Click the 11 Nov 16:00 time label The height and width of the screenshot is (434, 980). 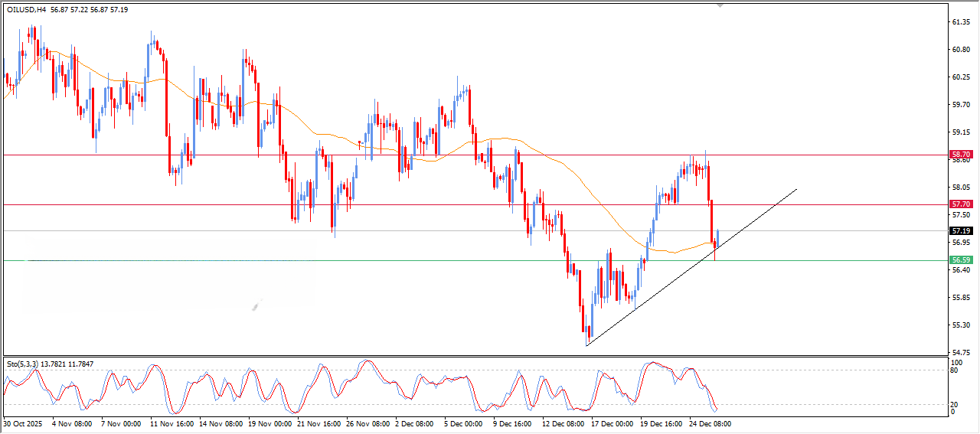click(172, 423)
